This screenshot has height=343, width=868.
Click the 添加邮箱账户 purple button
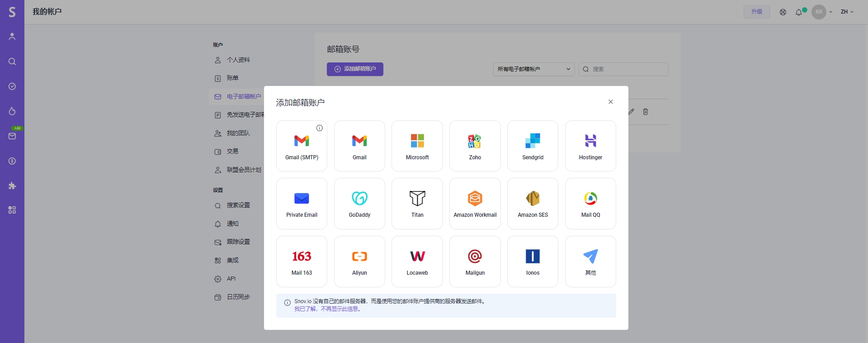tap(355, 69)
